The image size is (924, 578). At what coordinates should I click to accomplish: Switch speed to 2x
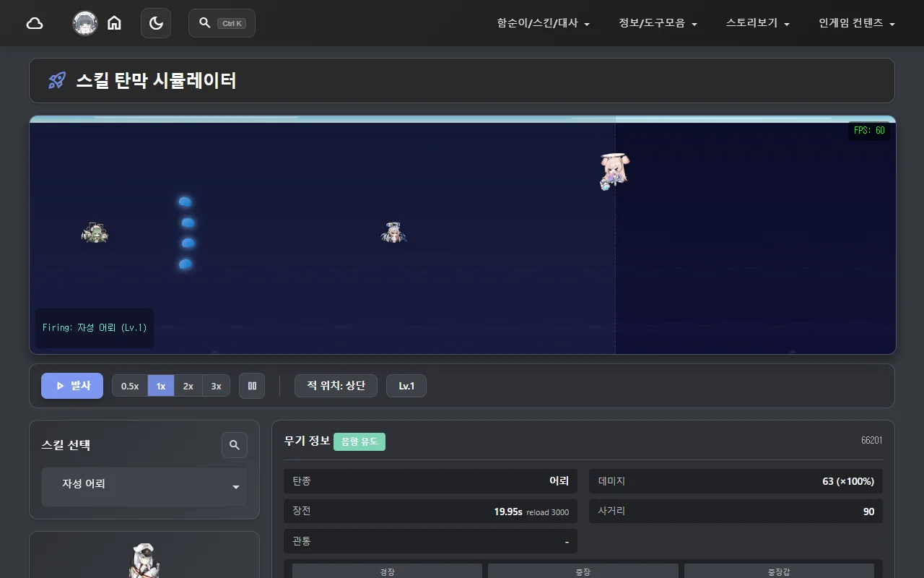(188, 386)
